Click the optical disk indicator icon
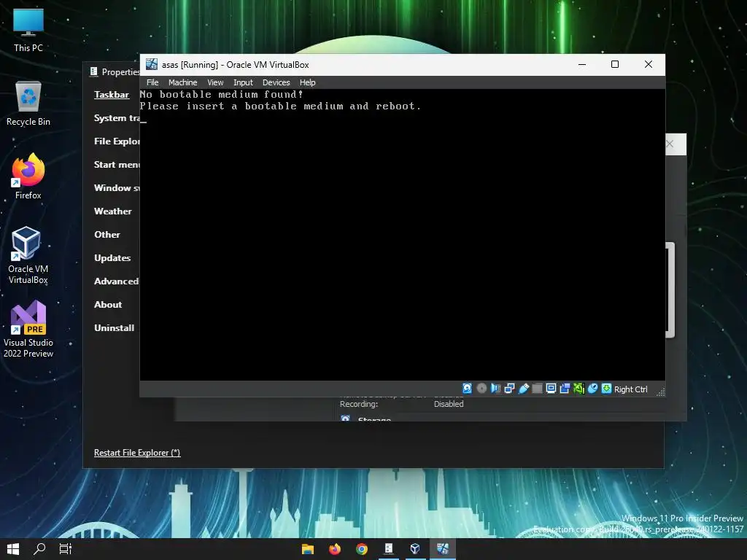This screenshot has height=560, width=747. click(x=481, y=389)
